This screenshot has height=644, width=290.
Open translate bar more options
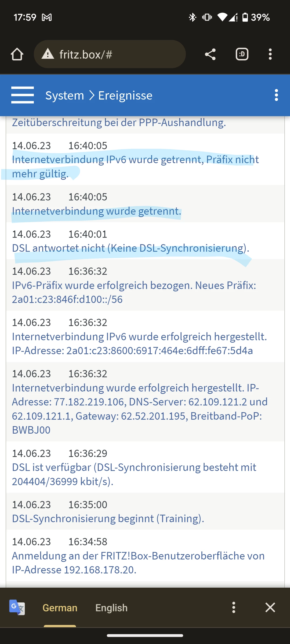pyautogui.click(x=234, y=607)
